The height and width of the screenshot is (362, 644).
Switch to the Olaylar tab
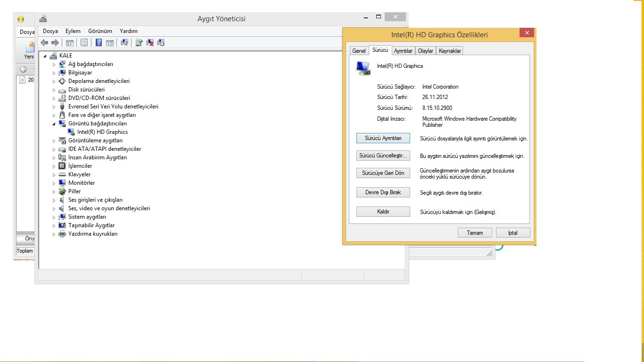tap(426, 51)
